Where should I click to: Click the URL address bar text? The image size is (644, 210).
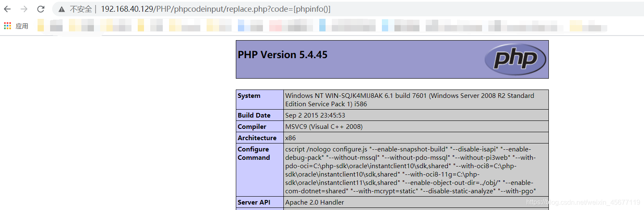pos(216,9)
